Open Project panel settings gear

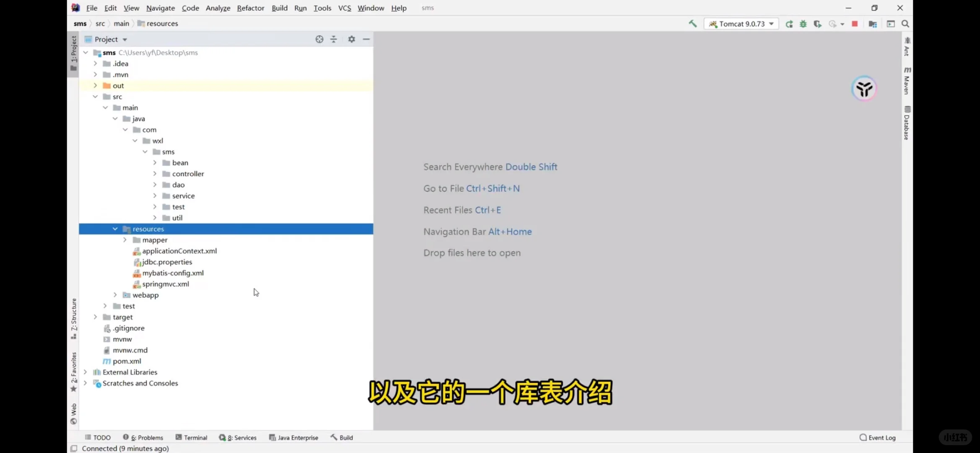click(351, 39)
